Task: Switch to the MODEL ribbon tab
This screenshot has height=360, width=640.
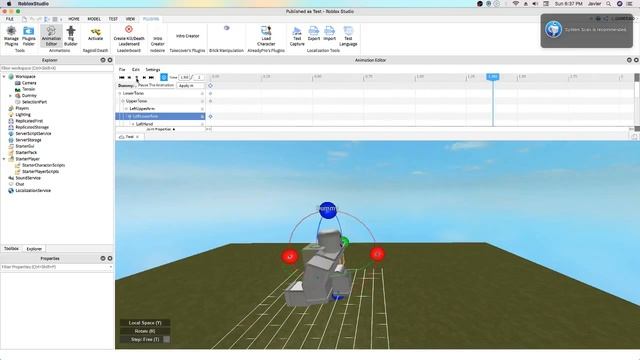Action: [94, 19]
